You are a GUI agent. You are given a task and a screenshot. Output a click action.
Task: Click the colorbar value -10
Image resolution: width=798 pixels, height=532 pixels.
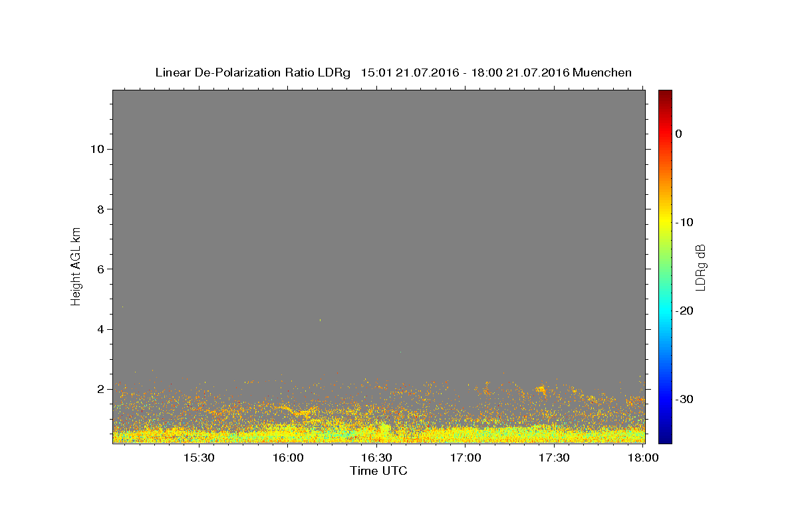tap(684, 222)
